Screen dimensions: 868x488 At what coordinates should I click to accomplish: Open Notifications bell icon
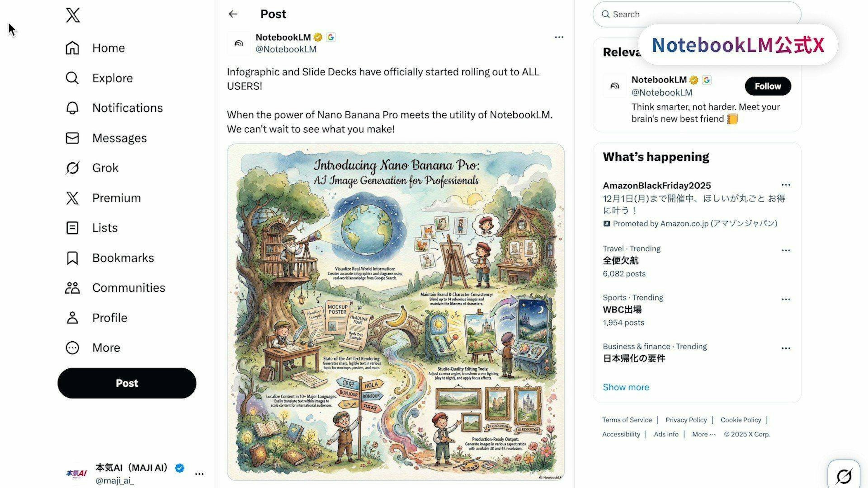72,108
